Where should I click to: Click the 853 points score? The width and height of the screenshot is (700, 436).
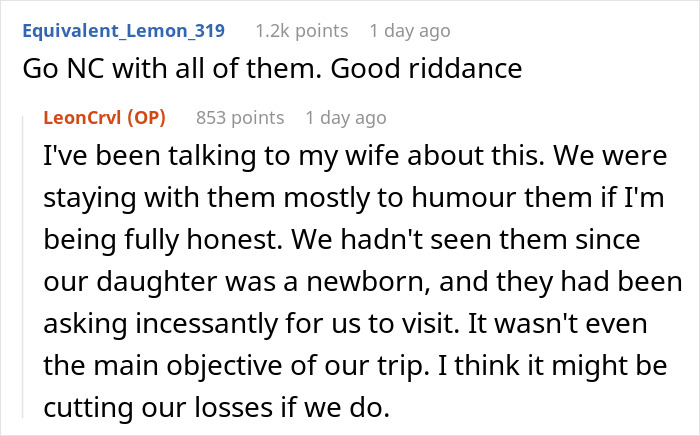[x=238, y=117]
